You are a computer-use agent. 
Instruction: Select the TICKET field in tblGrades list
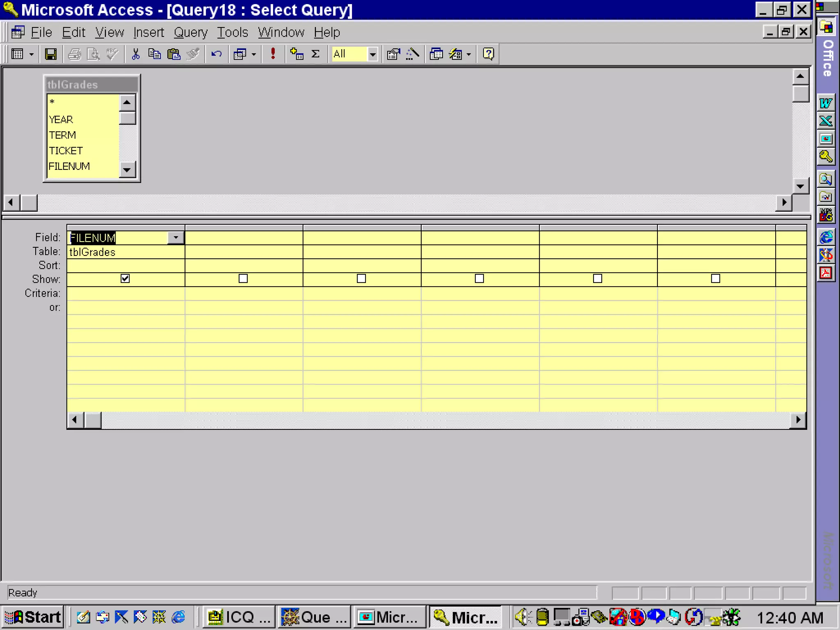pos(66,151)
